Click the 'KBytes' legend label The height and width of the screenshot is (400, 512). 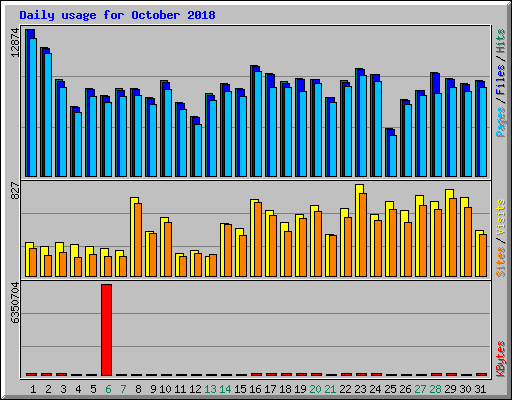coord(500,359)
